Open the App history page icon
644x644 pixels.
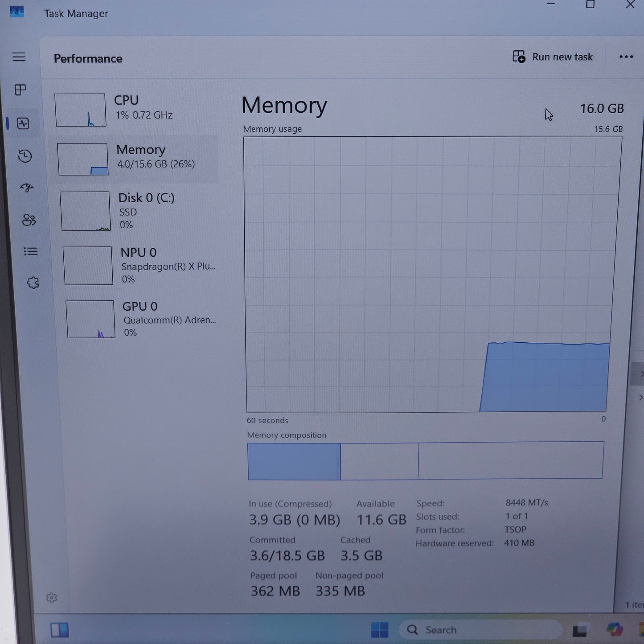coord(25,156)
